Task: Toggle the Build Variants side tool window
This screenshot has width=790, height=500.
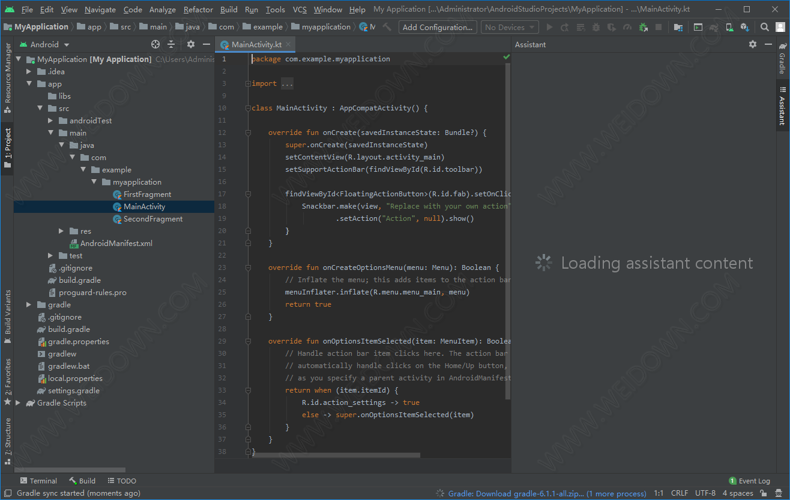Action: point(8,317)
